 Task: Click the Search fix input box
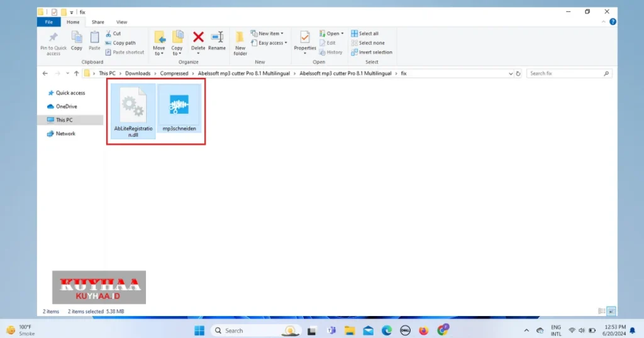point(569,74)
